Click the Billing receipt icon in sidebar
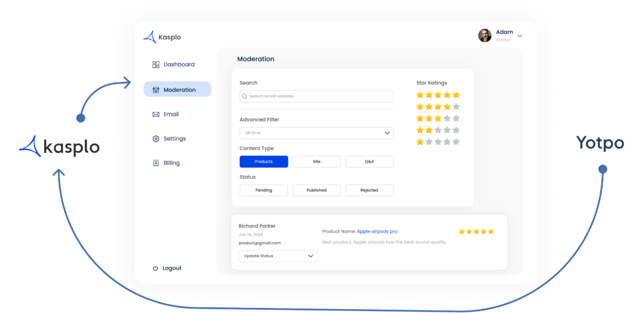This screenshot has height=313, width=644. 156,163
